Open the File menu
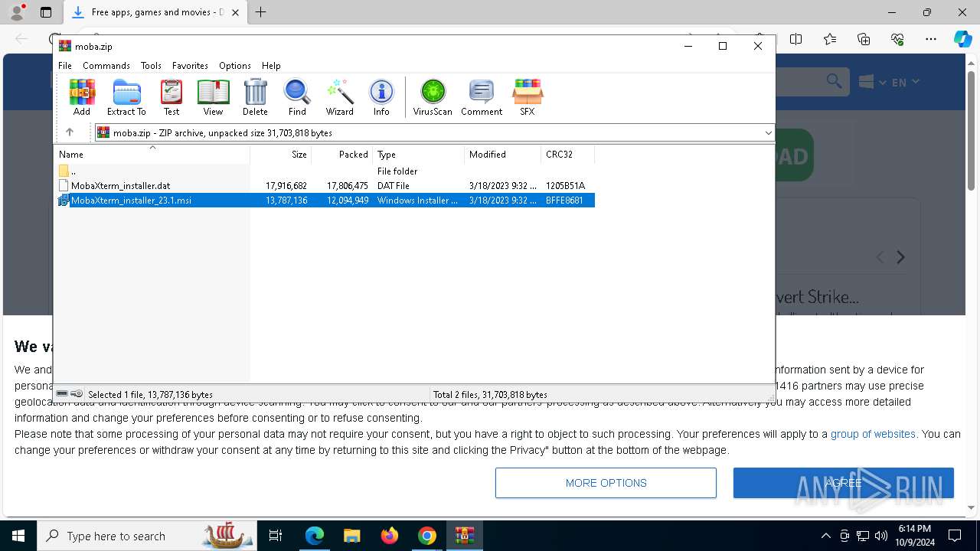The width and height of the screenshot is (980, 551). coord(65,66)
